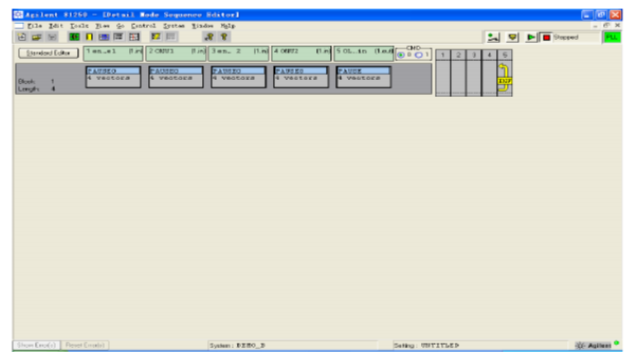Image resolution: width=634 pixels, height=360 pixels.
Task: Select CMD radio option 0
Action: [401, 55]
